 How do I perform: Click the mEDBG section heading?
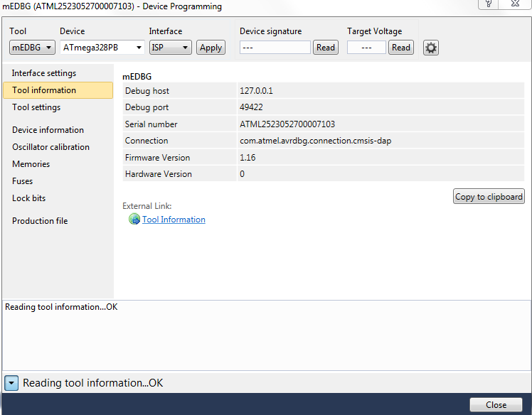click(x=137, y=77)
